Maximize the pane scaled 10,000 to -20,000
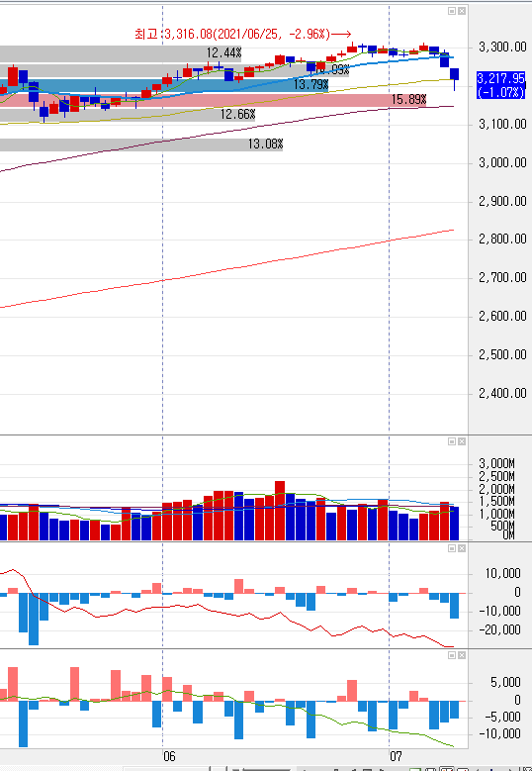Viewport: 532px width, 771px height. pyautogui.click(x=453, y=548)
